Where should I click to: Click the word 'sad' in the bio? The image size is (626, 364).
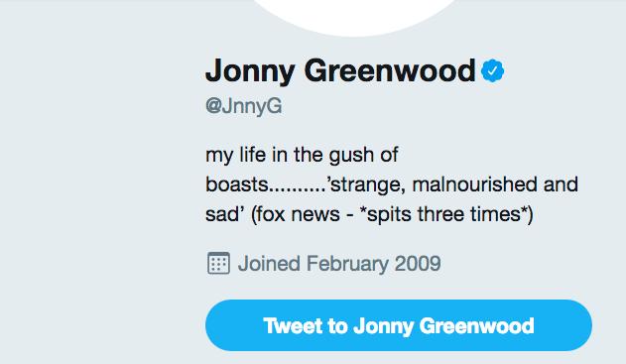point(222,214)
